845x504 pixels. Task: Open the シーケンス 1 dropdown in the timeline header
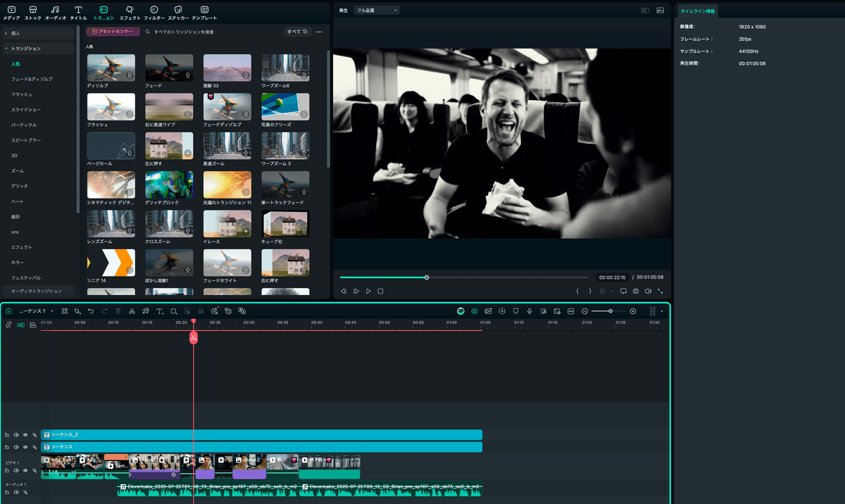coord(52,310)
